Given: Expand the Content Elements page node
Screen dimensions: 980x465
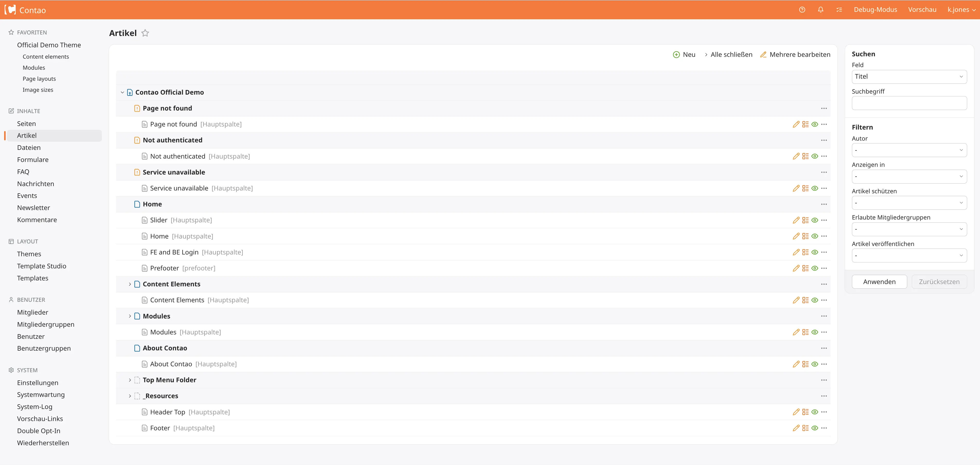Looking at the screenshot, I should coord(130,284).
